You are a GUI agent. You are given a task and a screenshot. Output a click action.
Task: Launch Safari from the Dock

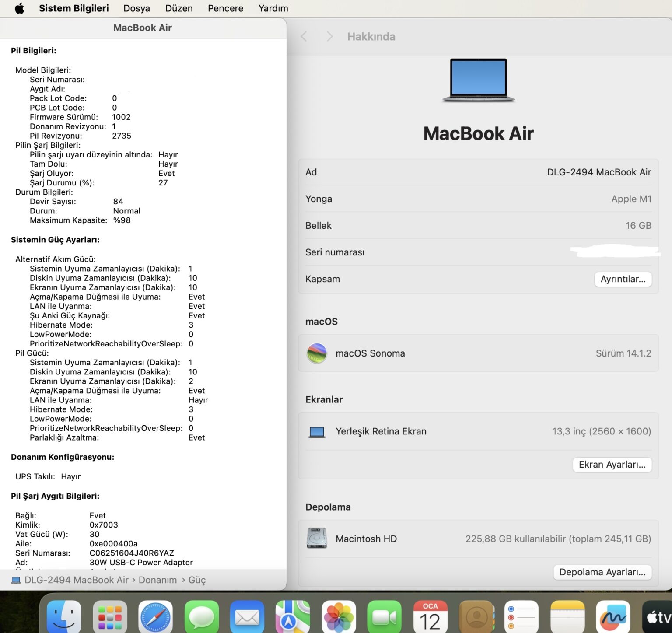155,617
